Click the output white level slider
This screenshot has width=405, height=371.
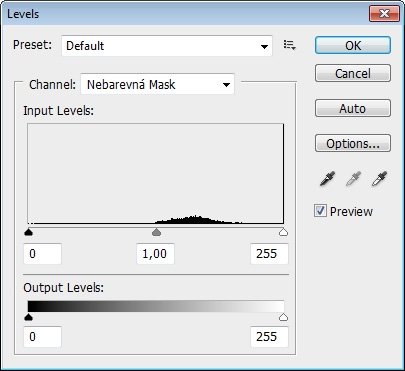[283, 317]
